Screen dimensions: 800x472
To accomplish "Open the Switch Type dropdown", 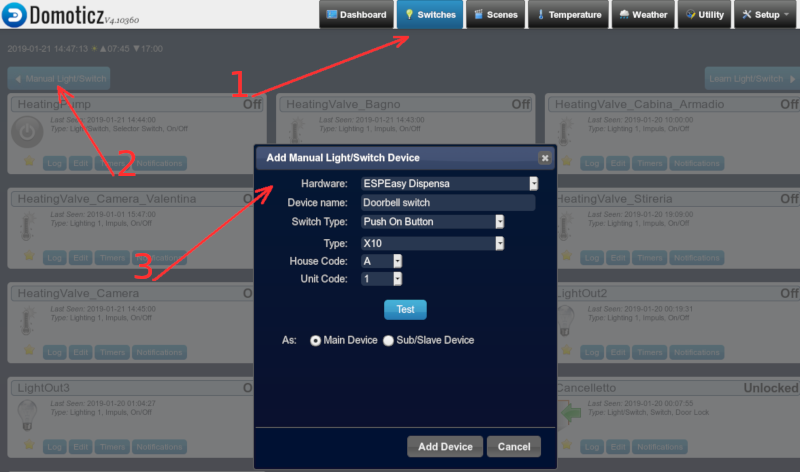I will (x=432, y=221).
